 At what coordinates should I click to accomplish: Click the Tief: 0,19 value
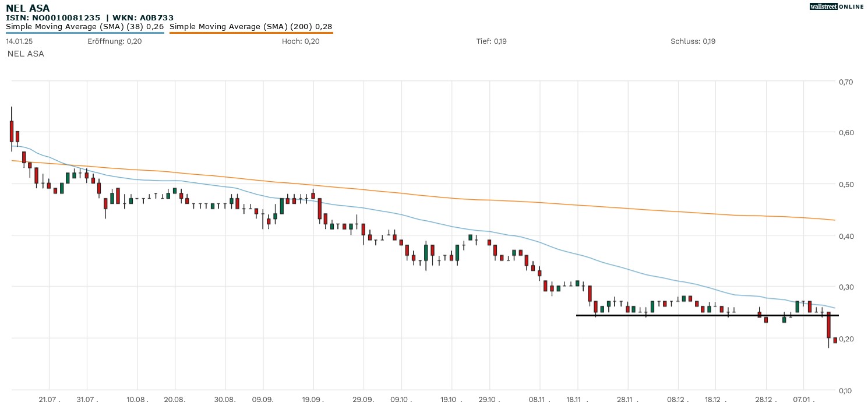[491, 41]
